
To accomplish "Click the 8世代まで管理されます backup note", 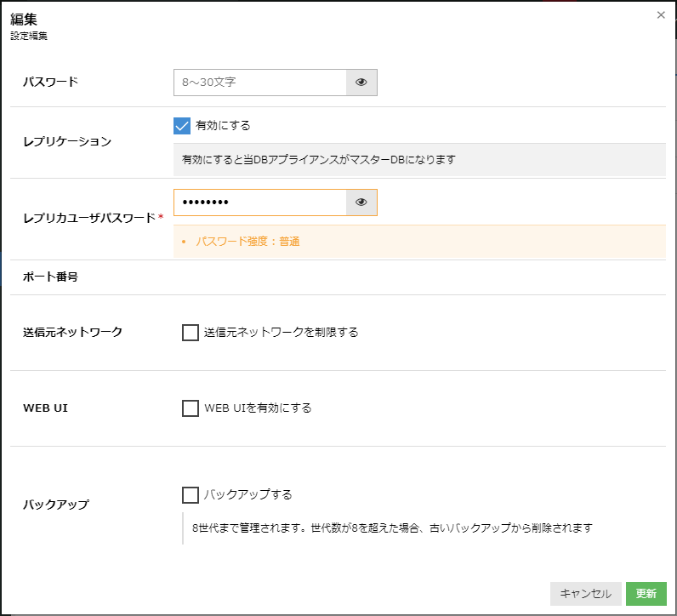I will [391, 528].
